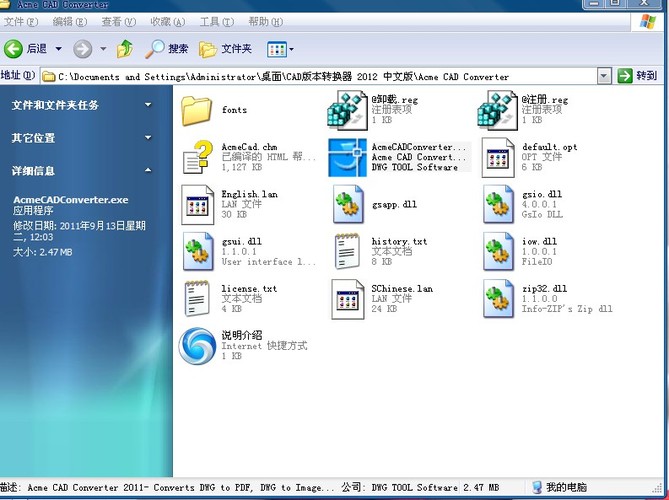Click the default.opt file name
The image size is (669, 500).
550,147
